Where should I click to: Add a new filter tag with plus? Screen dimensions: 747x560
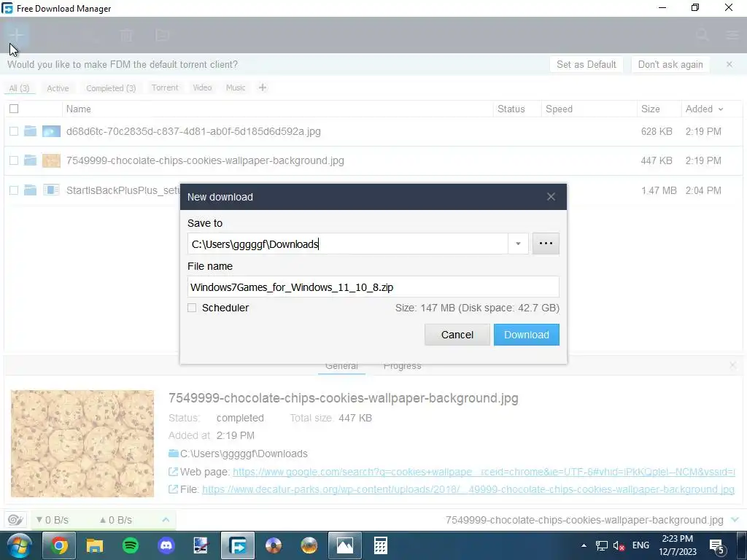[x=263, y=87]
